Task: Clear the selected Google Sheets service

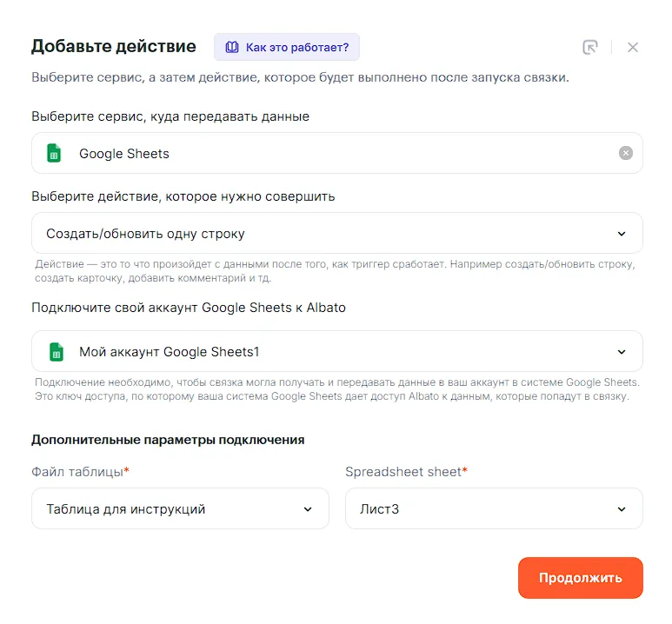Action: 626,153
